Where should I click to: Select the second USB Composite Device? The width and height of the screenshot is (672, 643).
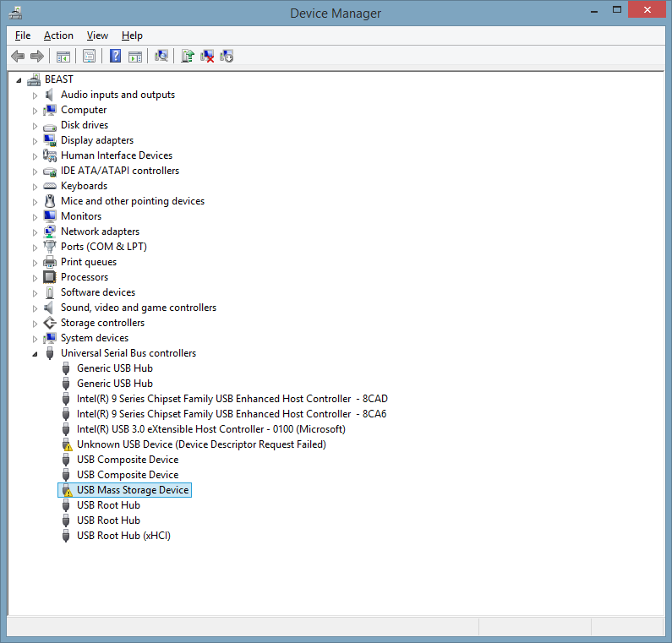pos(128,475)
